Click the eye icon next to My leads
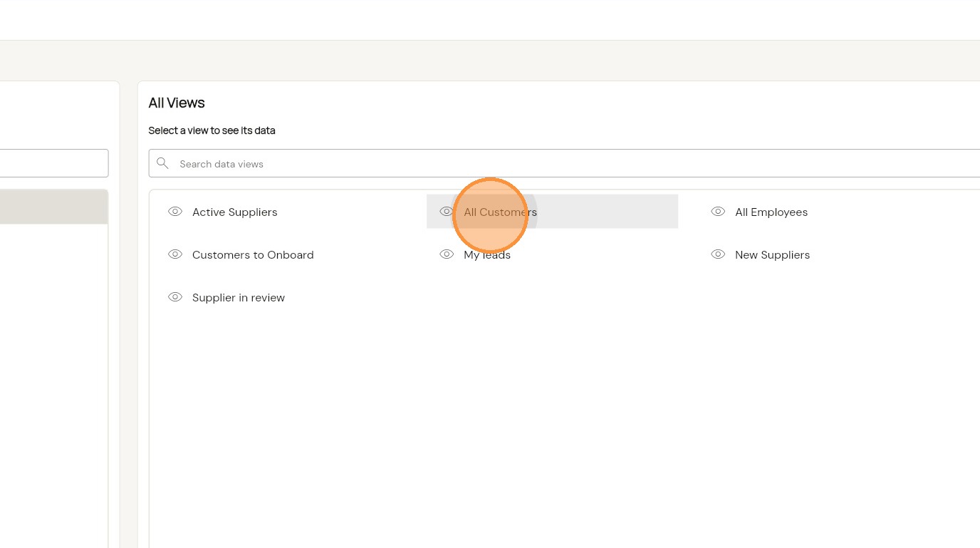This screenshot has height=548, width=980. [x=447, y=254]
